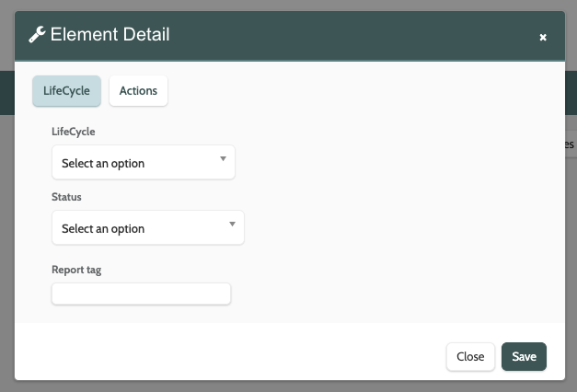Dismiss the dialog with the × icon
This screenshot has width=577, height=392.
[543, 38]
